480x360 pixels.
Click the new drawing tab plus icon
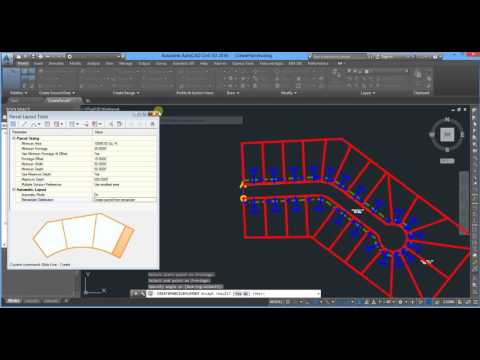88,100
